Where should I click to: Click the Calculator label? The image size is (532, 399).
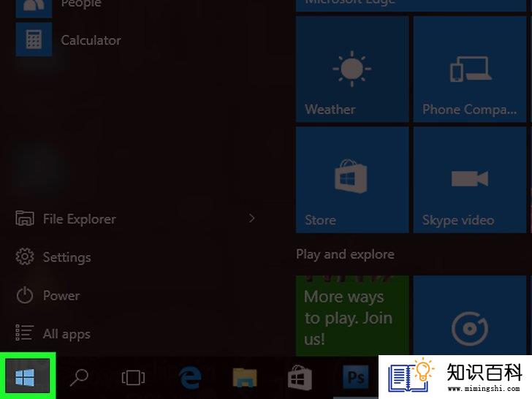tap(91, 40)
